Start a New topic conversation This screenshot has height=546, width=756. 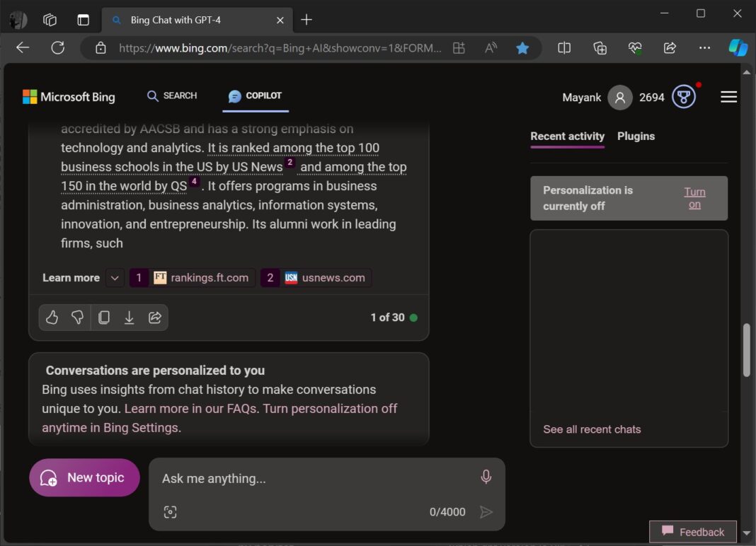pyautogui.click(x=84, y=477)
